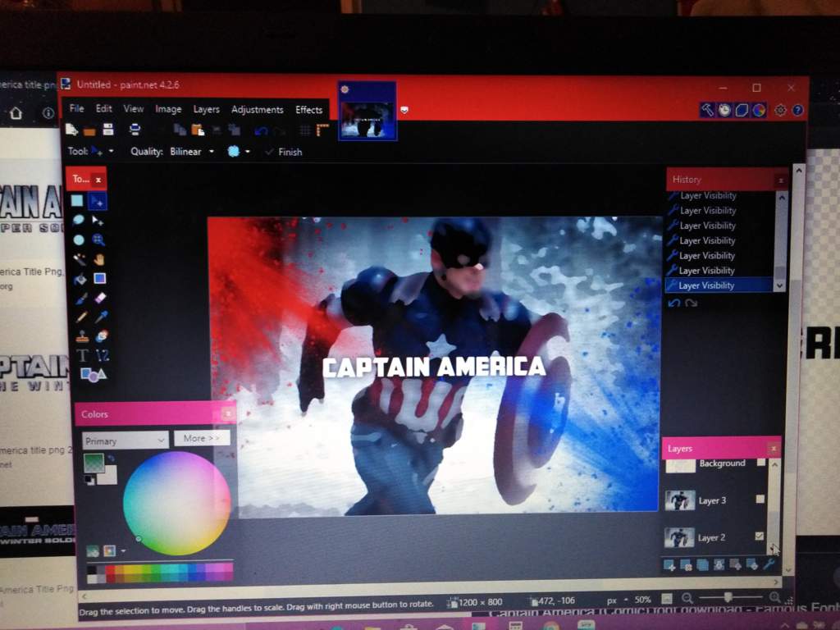
Task: Select the Shapes tool
Action: click(x=92, y=374)
